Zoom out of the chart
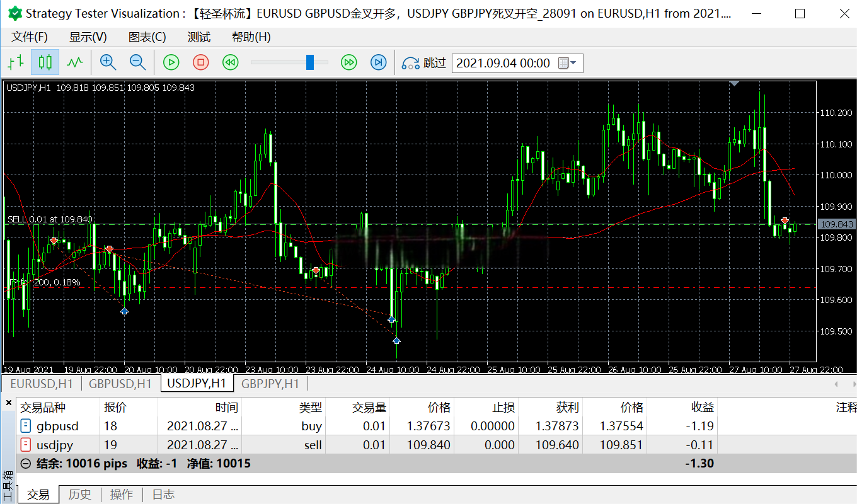Viewport: 857px width, 504px height. point(137,62)
